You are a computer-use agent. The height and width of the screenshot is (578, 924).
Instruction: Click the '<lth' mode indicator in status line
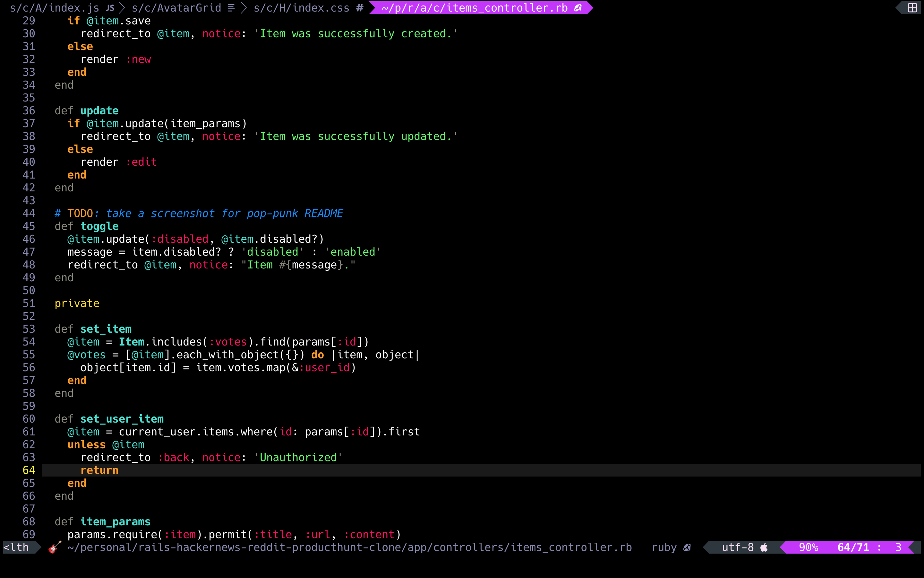tap(16, 547)
